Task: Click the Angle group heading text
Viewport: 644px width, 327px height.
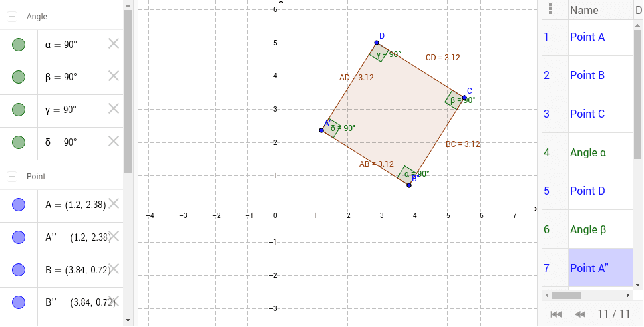Action: tap(37, 17)
